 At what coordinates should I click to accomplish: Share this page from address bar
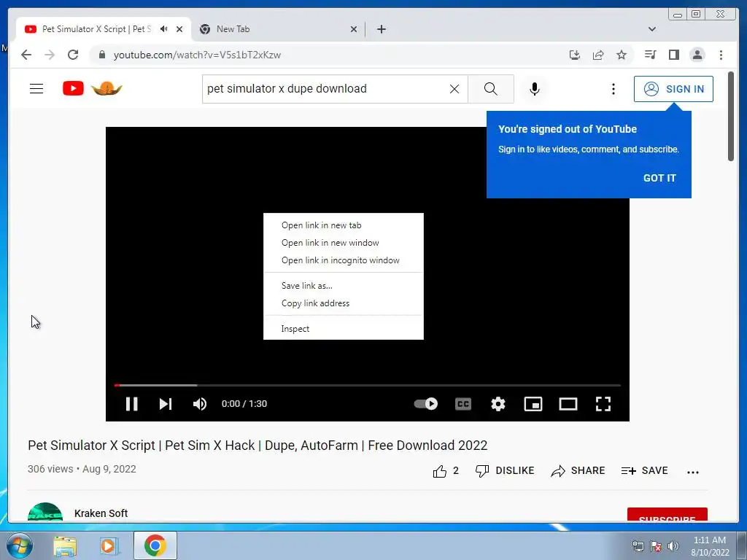pos(598,55)
